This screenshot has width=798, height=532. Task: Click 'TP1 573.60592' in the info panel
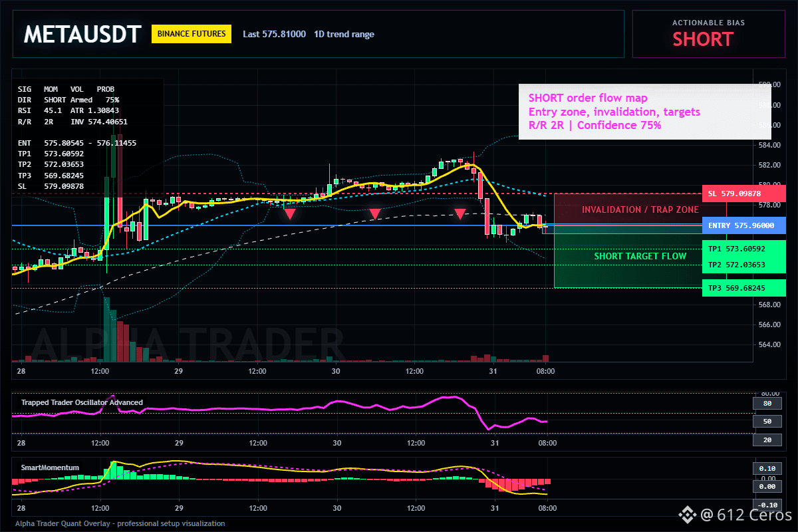click(51, 154)
